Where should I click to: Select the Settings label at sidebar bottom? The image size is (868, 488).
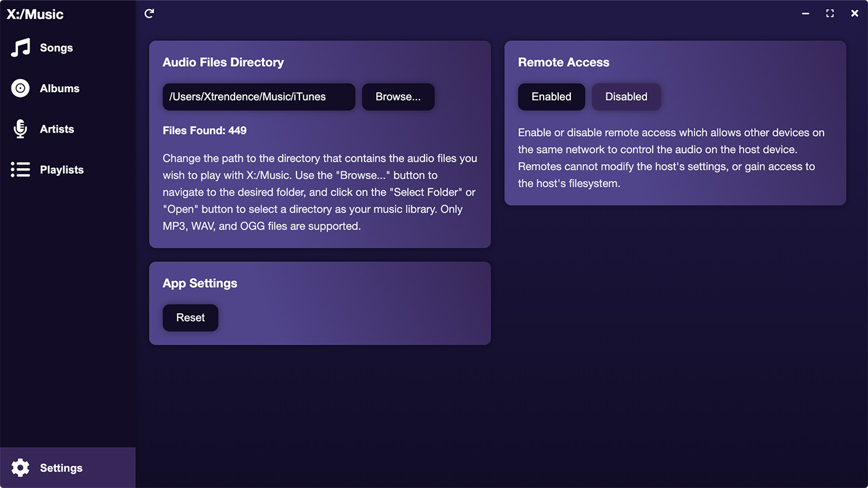tap(61, 468)
